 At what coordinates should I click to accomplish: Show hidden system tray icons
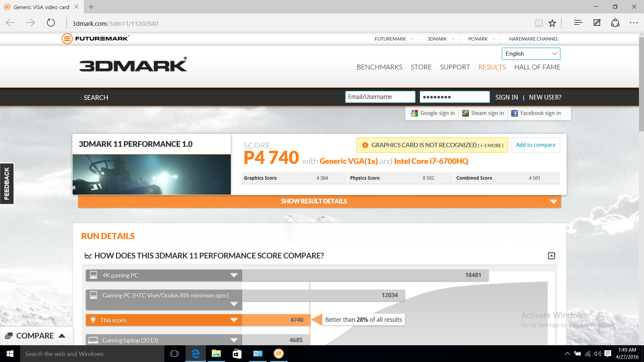(567, 354)
